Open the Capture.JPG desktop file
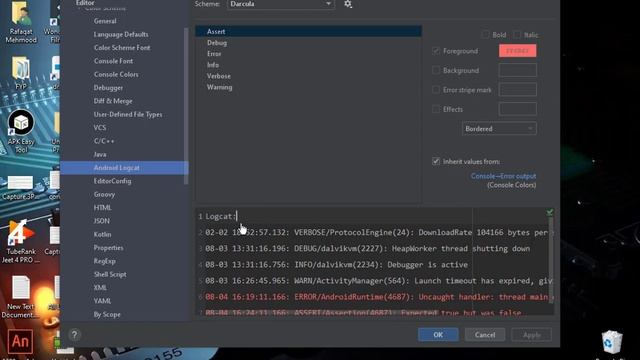 [x=21, y=188]
